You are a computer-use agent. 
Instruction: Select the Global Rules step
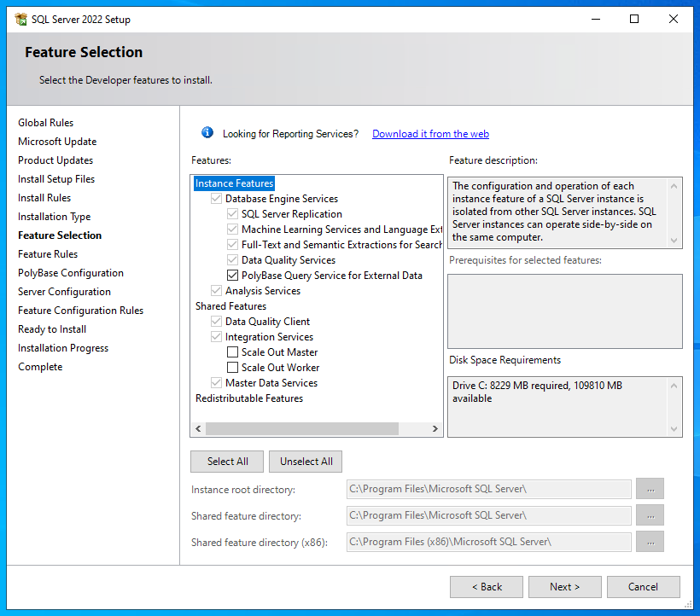tap(45, 123)
